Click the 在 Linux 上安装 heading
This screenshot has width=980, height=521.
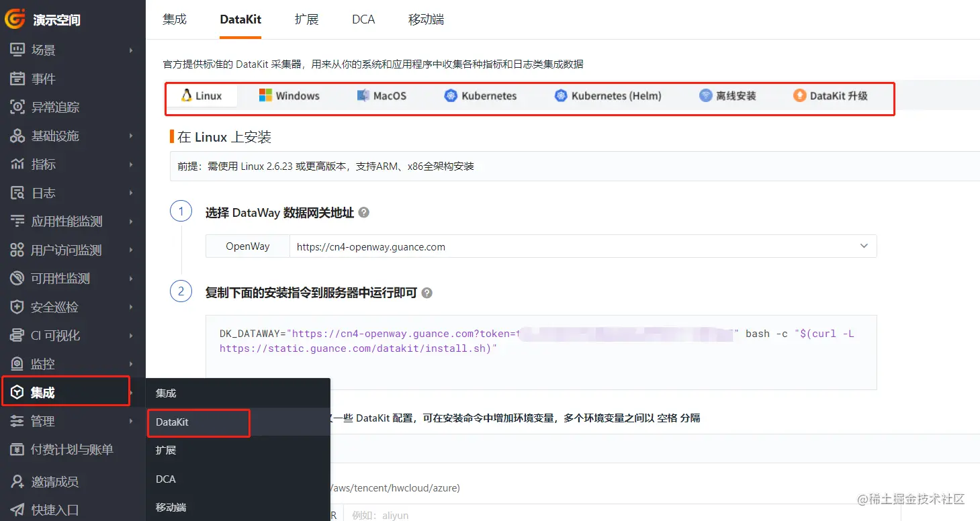pyautogui.click(x=224, y=137)
